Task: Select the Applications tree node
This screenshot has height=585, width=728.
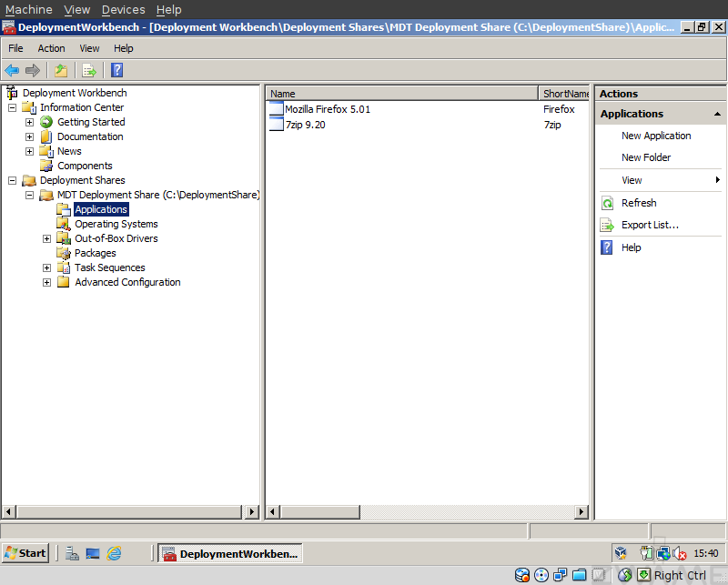Action: coord(101,209)
